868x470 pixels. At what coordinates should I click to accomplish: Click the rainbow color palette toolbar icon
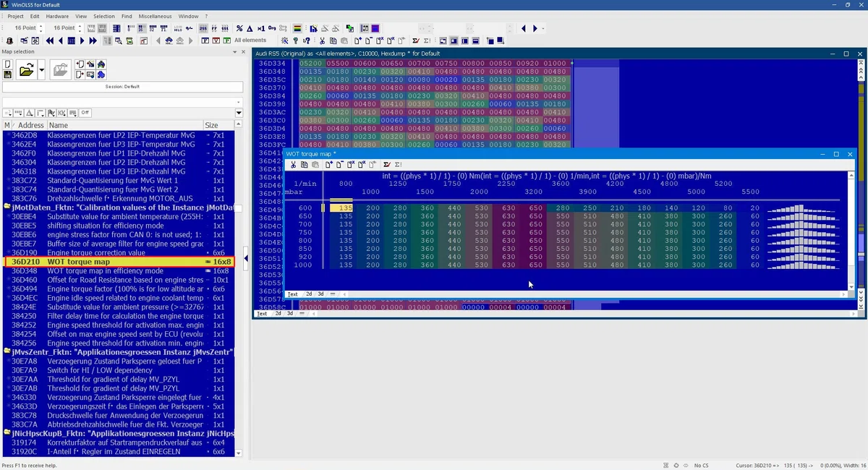[297, 28]
